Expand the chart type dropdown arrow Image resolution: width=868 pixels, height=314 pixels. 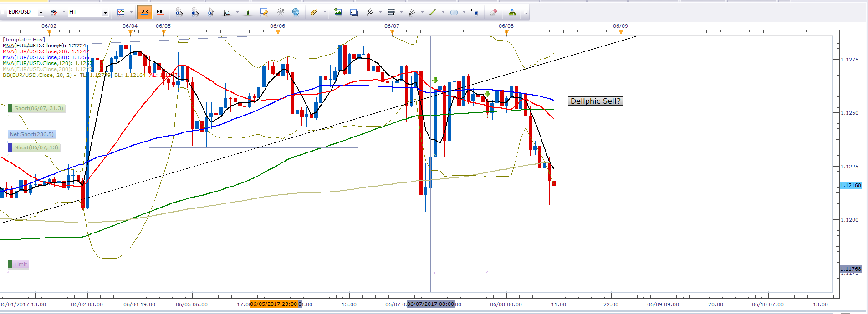[131, 12]
